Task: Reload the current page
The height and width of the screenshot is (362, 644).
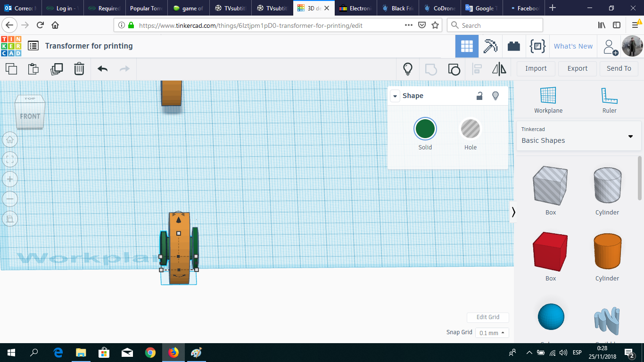Action: click(41, 25)
